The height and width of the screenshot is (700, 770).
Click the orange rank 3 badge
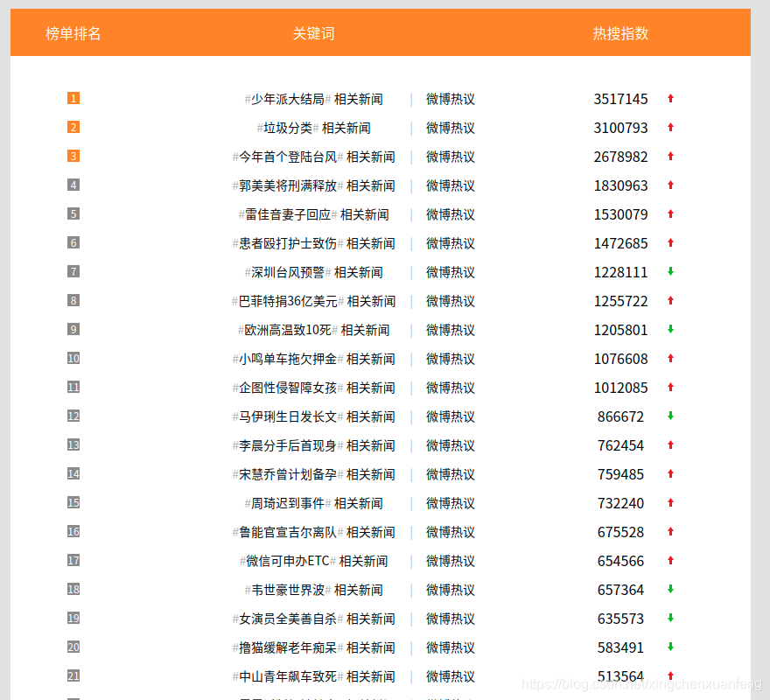pyautogui.click(x=73, y=157)
